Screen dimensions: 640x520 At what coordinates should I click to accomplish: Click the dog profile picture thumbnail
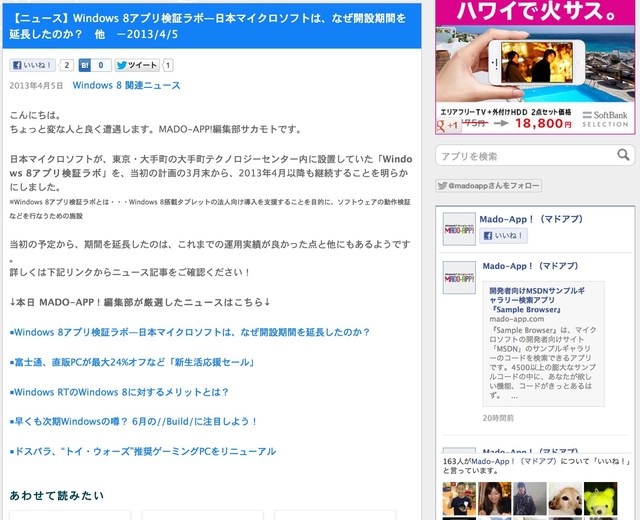pyautogui.click(x=564, y=499)
